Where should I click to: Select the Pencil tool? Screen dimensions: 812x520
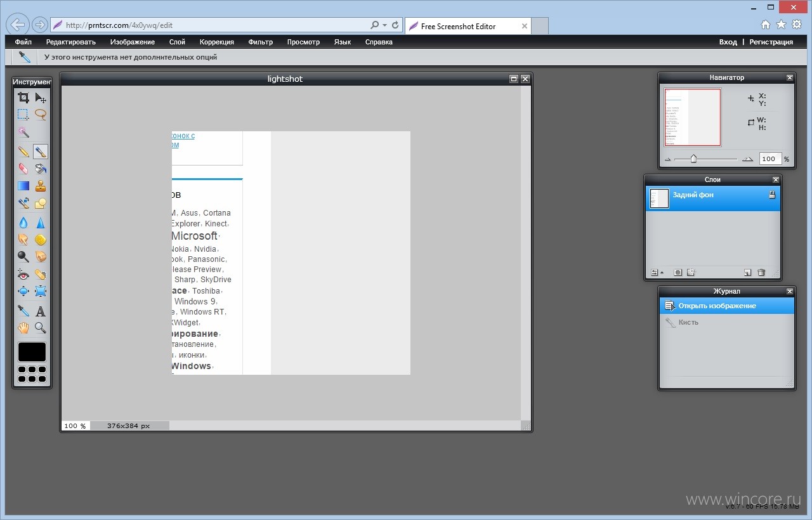(23, 152)
